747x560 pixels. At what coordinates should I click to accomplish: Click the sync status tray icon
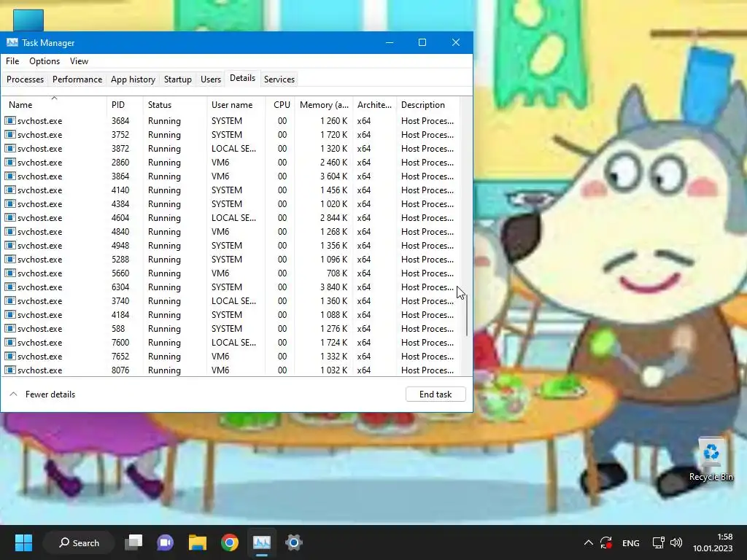606,542
